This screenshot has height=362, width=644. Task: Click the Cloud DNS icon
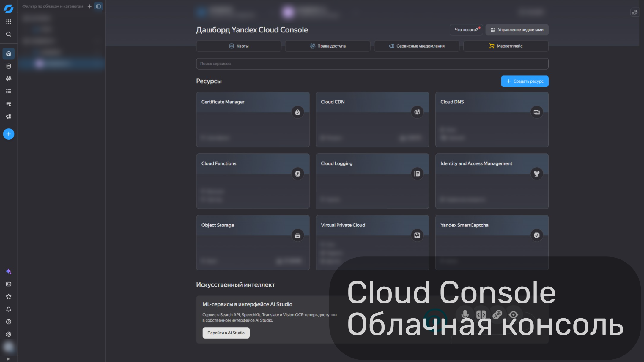point(537,112)
